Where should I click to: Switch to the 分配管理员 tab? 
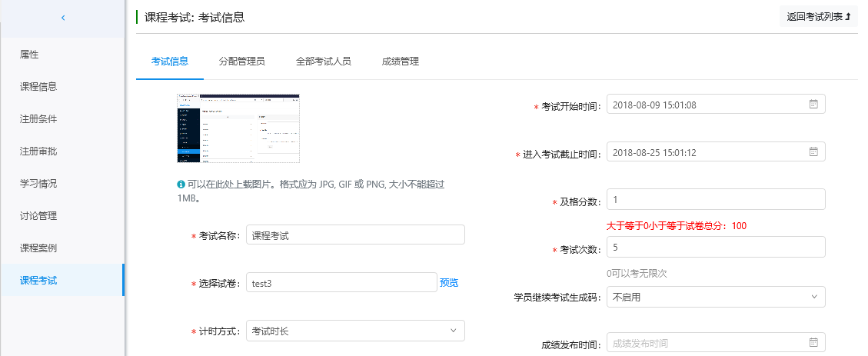[241, 62]
